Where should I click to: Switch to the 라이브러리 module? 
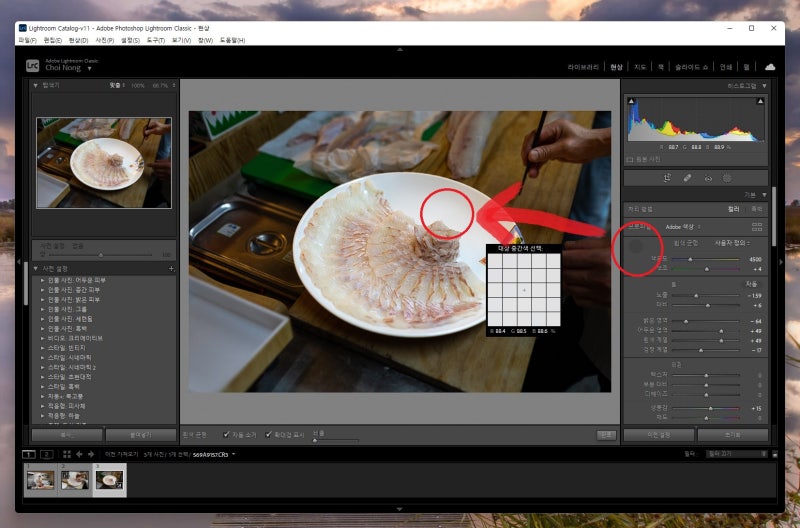click(583, 67)
